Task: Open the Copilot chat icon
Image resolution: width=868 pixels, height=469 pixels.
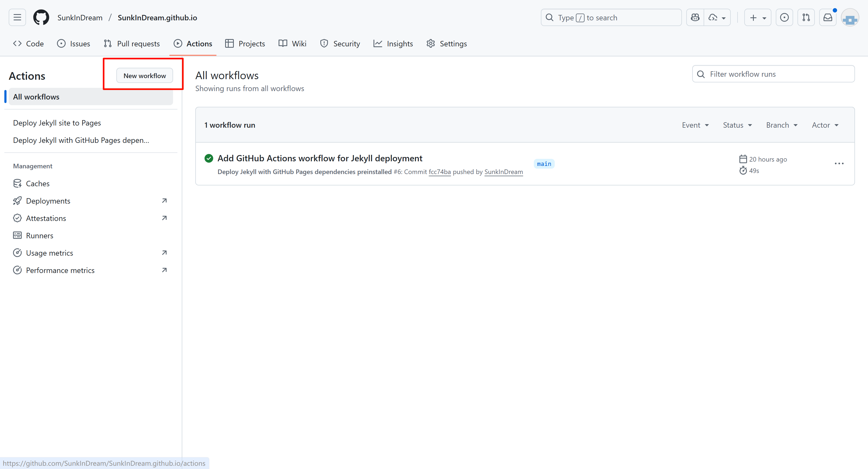Action: tap(695, 18)
